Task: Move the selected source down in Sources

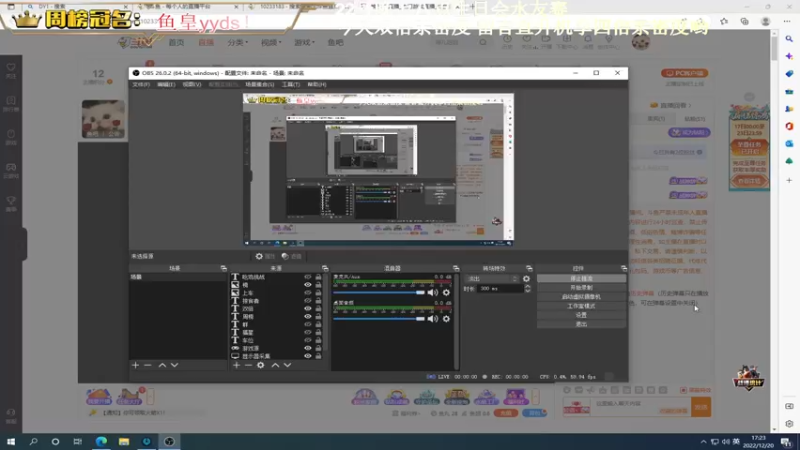Action: (287, 365)
